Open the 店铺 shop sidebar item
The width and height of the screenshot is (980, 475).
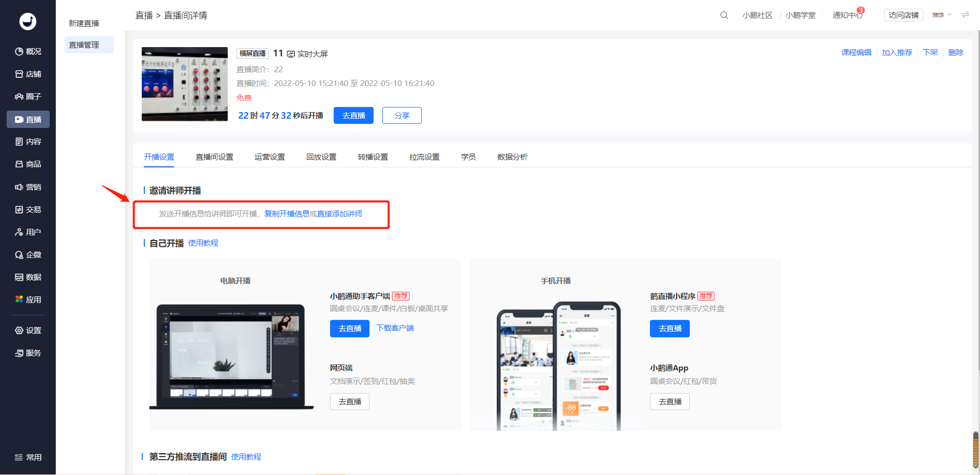tap(28, 74)
